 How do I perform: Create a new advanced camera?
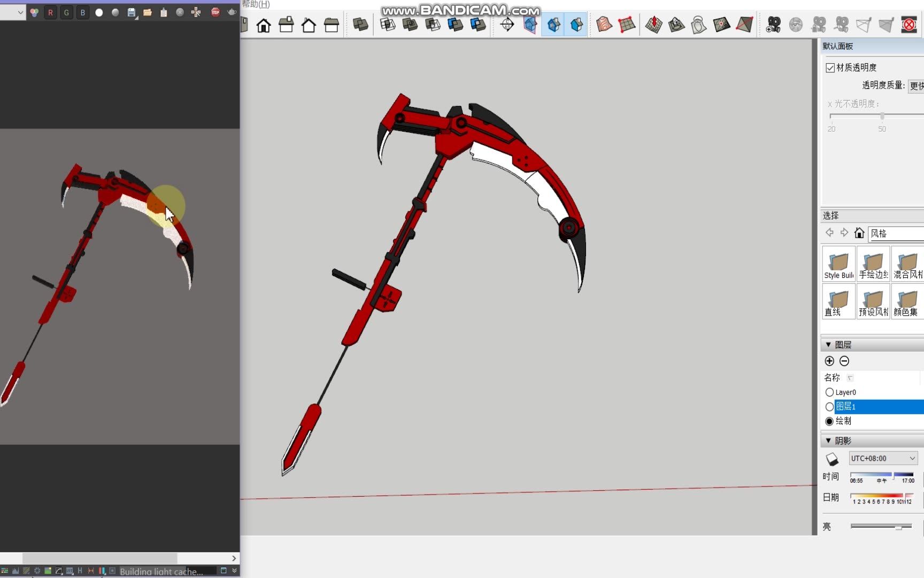pyautogui.click(x=773, y=25)
